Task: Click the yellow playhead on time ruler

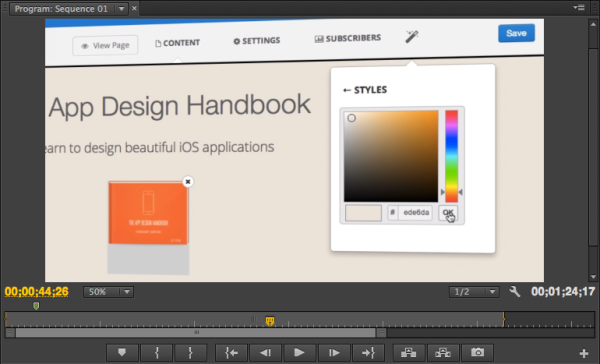Action: [270, 321]
